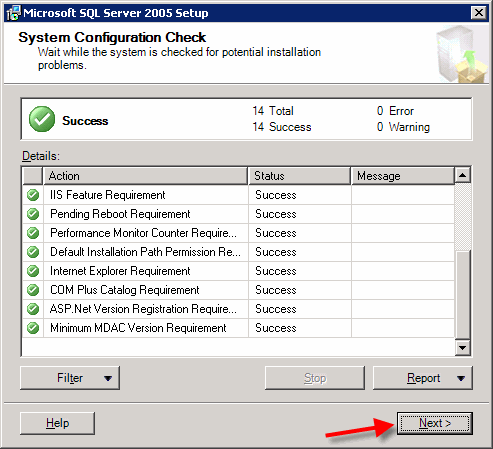Close the SQL Server 2005 Setup window

(479, 13)
